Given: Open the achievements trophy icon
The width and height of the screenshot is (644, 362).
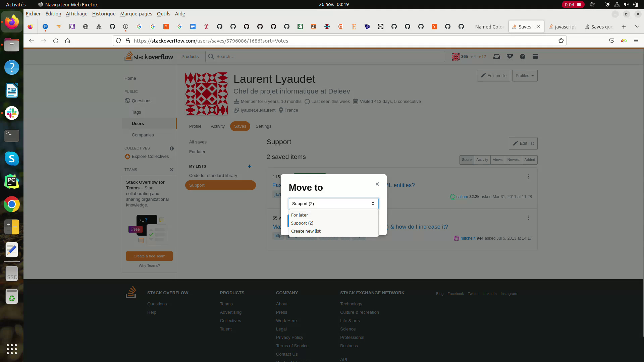Looking at the screenshot, I should (x=510, y=57).
